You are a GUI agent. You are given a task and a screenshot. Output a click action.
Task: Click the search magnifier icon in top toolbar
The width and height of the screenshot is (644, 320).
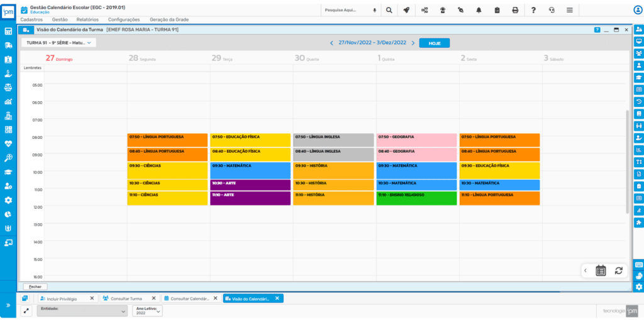[389, 10]
